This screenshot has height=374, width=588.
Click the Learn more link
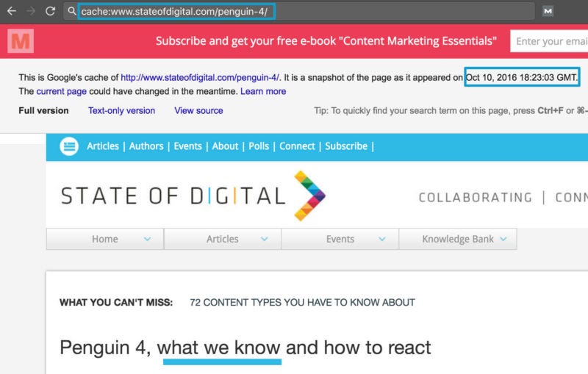[263, 91]
